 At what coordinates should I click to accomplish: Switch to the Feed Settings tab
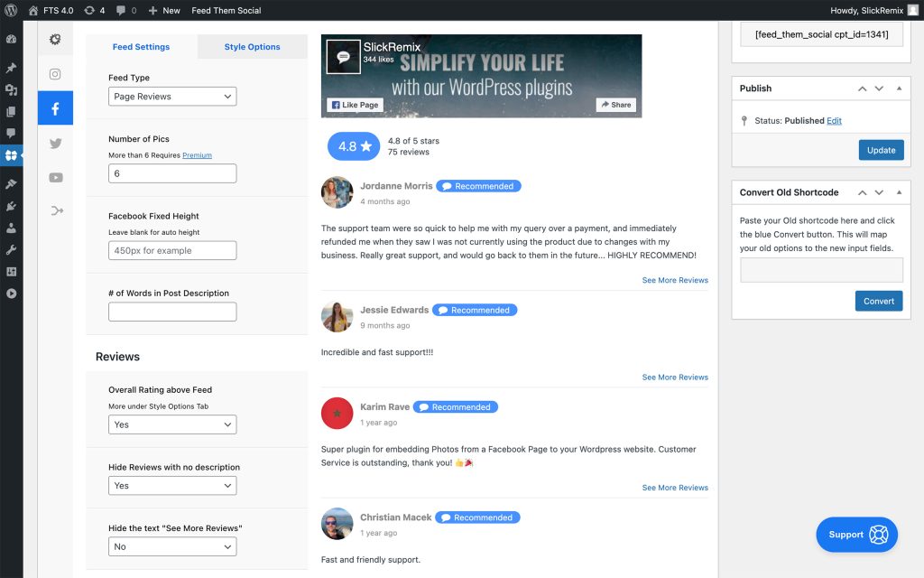pos(142,47)
